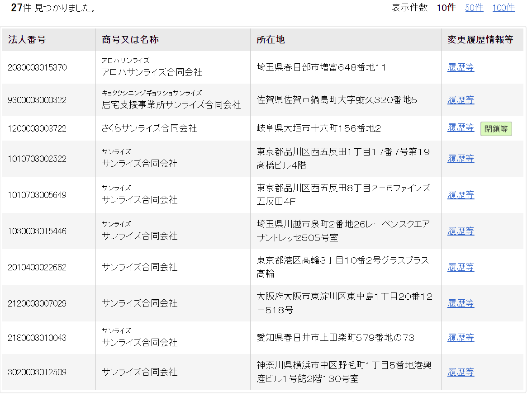The height and width of the screenshot is (401, 532).
Task: Show 100件 results per page
Action: [503, 8]
